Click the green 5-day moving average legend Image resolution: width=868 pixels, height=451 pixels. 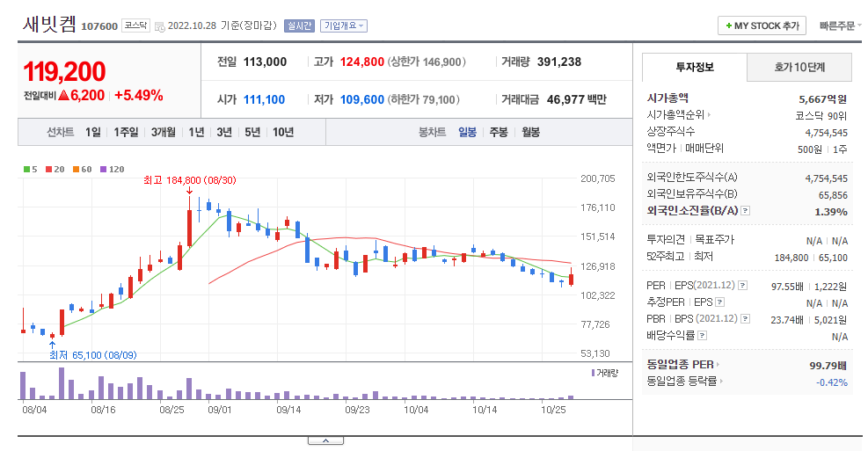click(31, 170)
